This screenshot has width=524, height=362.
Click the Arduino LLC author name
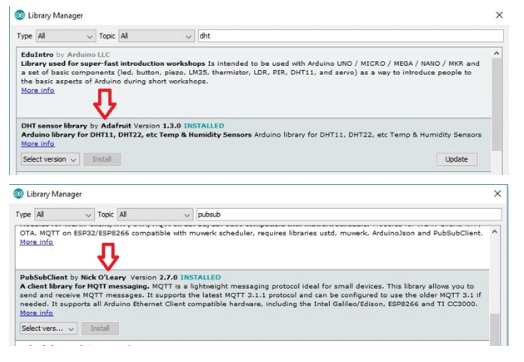point(88,54)
